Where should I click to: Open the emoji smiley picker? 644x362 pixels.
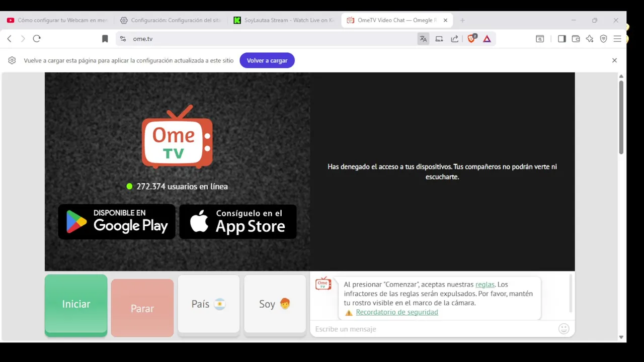[564, 329]
